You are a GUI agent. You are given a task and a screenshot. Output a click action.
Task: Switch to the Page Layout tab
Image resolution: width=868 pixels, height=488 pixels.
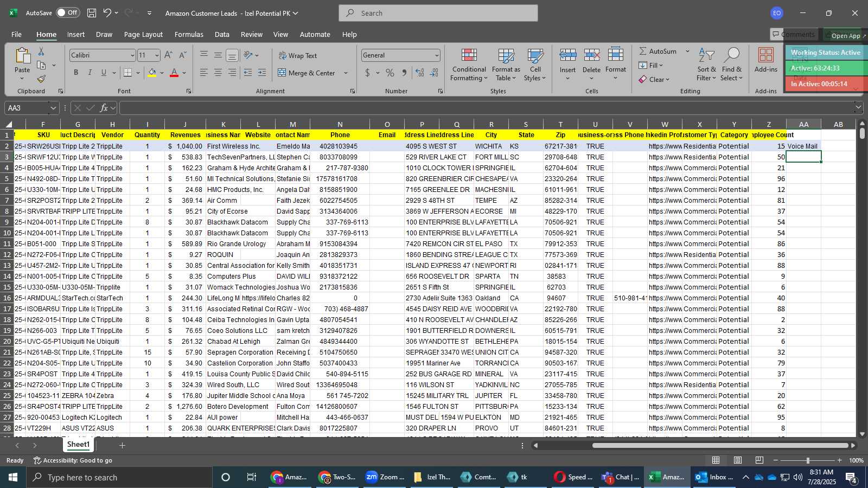tap(143, 34)
